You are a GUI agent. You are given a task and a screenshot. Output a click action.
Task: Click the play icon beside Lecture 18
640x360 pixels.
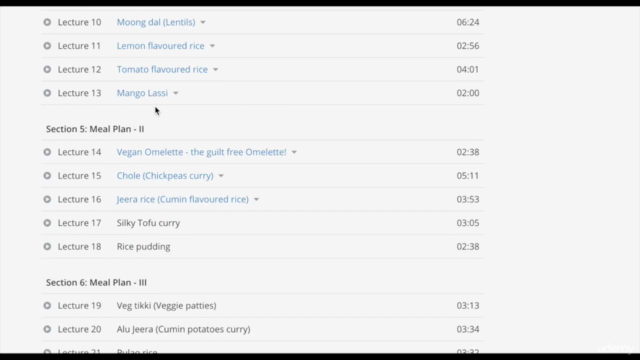[47, 247]
